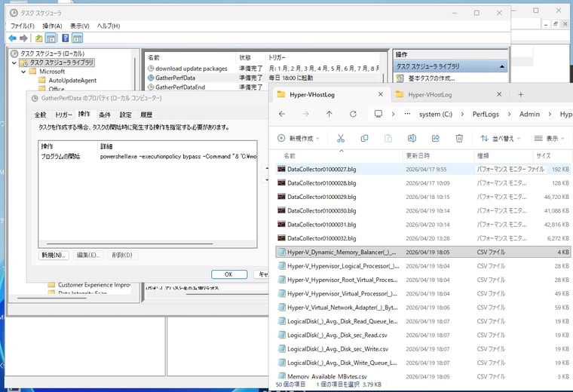Select the second Hyper-VHostLog Explorer tab
The image size is (573, 392).
pos(430,95)
